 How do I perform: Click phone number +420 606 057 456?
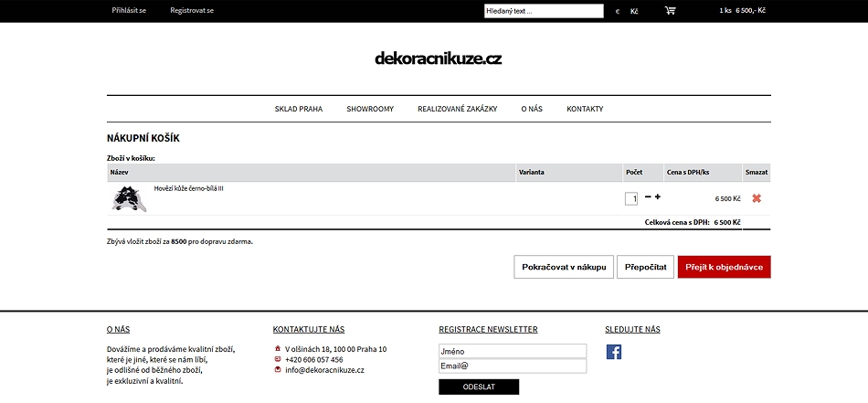tap(314, 359)
